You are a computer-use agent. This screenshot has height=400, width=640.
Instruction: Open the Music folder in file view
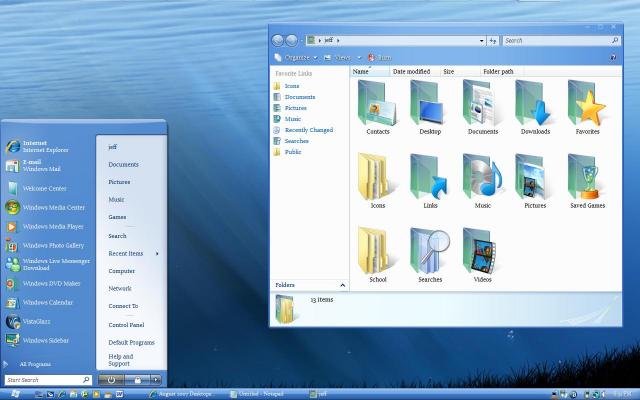coord(482,181)
